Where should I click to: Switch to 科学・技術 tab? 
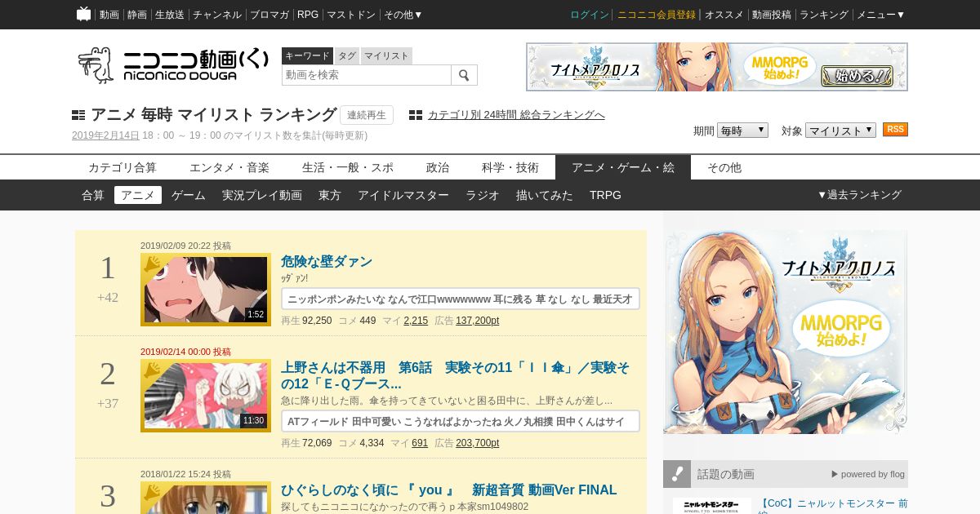[510, 167]
